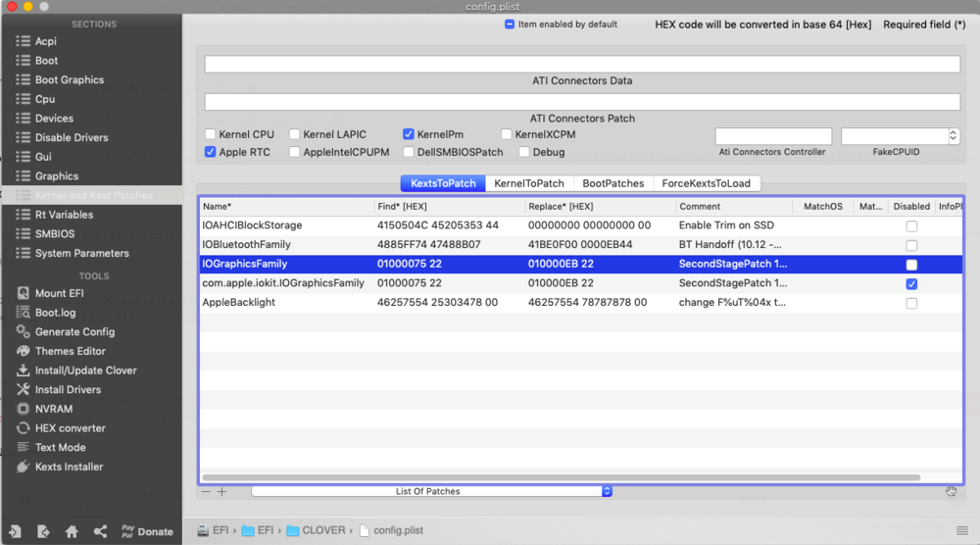Open the Boot.log viewer

(55, 313)
